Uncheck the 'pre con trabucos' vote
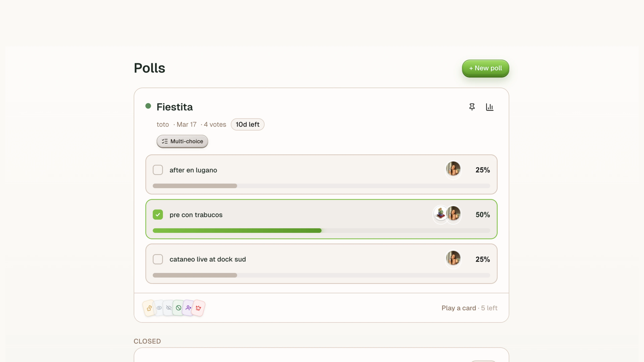 (x=158, y=214)
